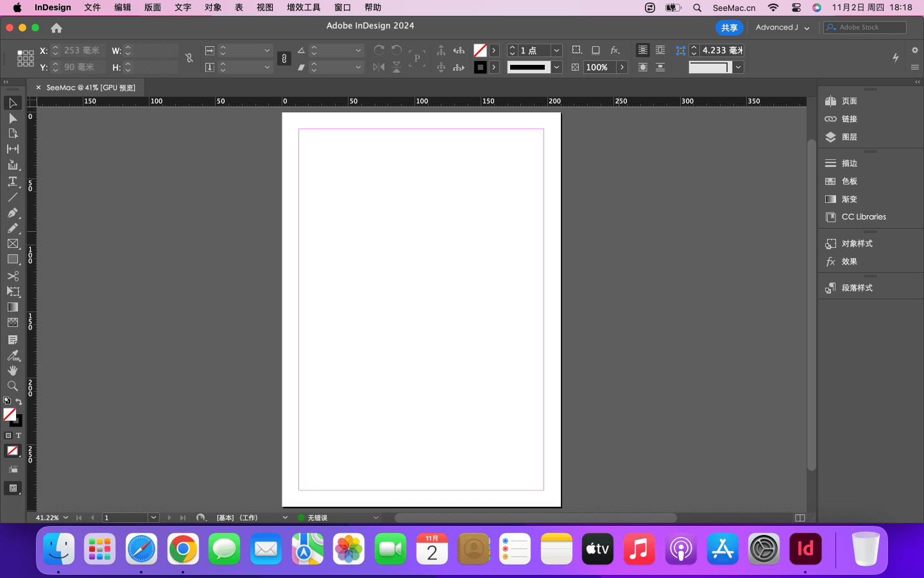Expand the stroke weight dropdown (1 点)
The image size is (924, 578).
[556, 51]
